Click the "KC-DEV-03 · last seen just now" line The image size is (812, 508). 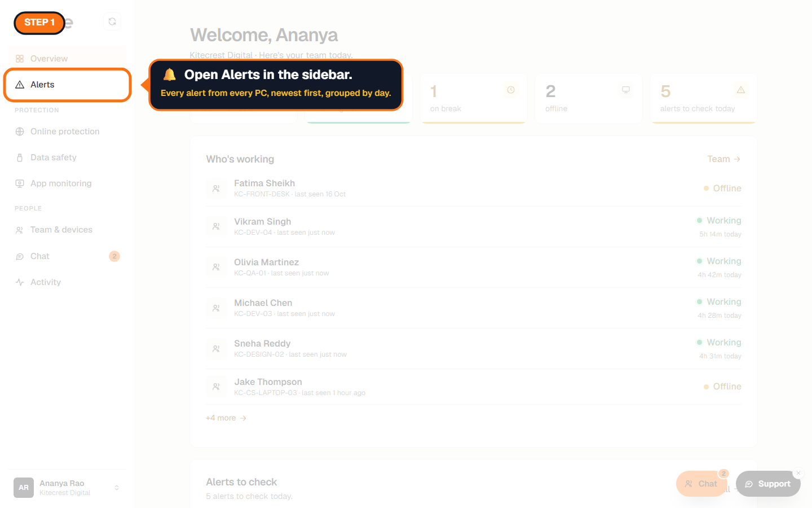[x=284, y=314]
